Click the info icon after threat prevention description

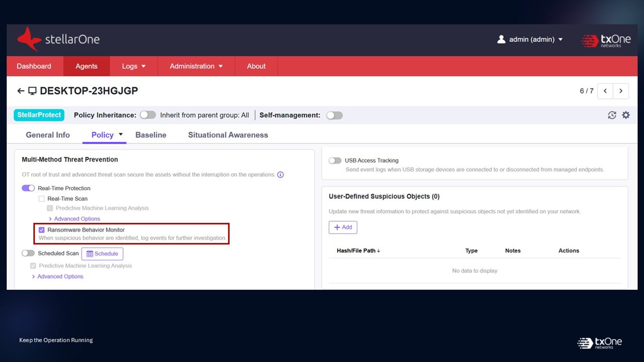click(280, 175)
